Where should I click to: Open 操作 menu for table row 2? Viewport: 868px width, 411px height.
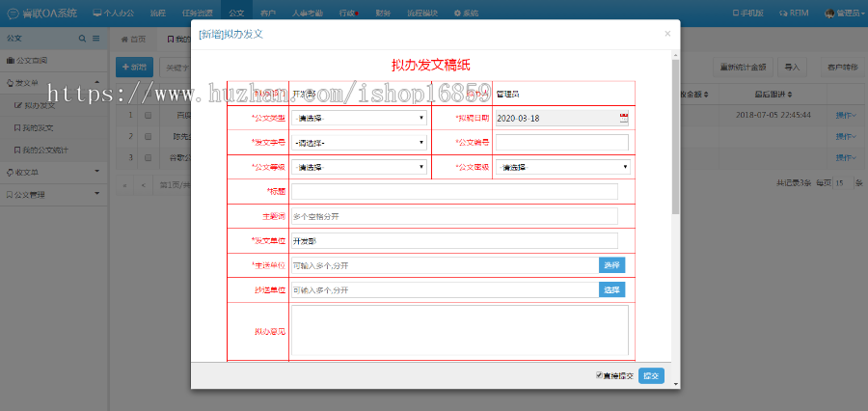846,136
